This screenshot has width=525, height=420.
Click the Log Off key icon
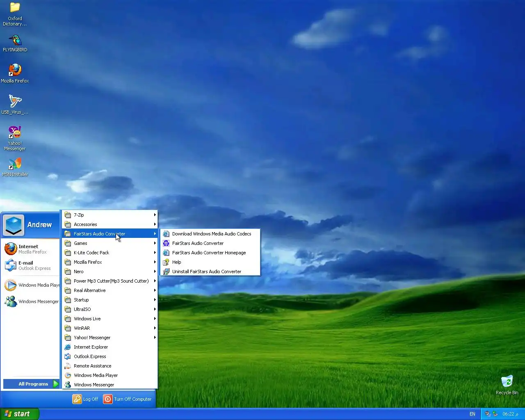(77, 399)
